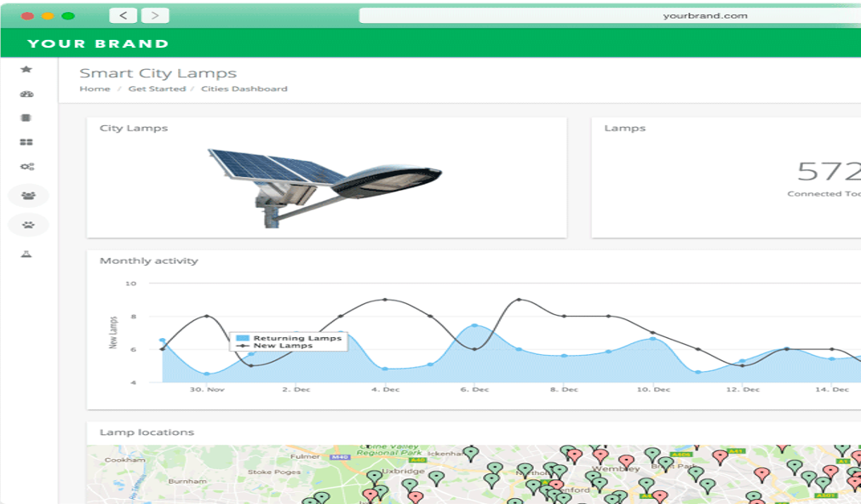Select the Smart City Lamps page title

pos(158,73)
